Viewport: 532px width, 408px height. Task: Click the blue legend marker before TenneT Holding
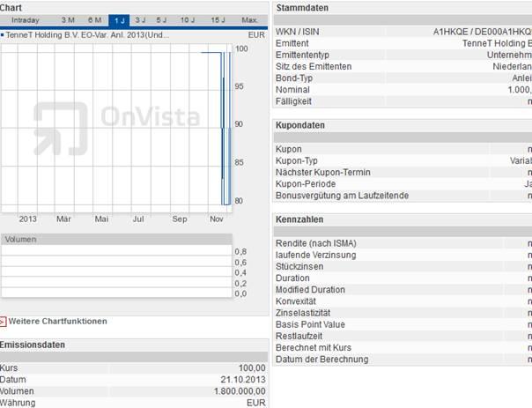3,34
